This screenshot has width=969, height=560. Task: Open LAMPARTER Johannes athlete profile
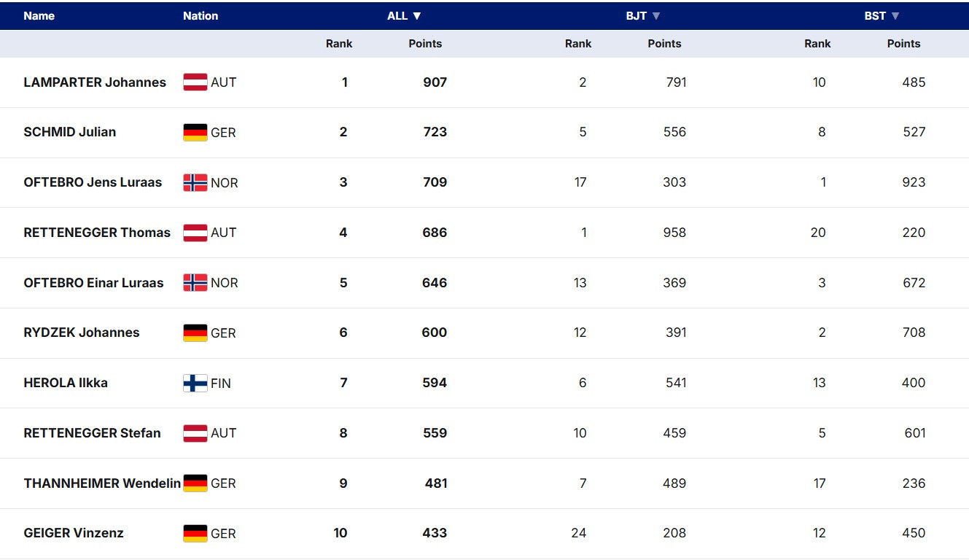95,82
